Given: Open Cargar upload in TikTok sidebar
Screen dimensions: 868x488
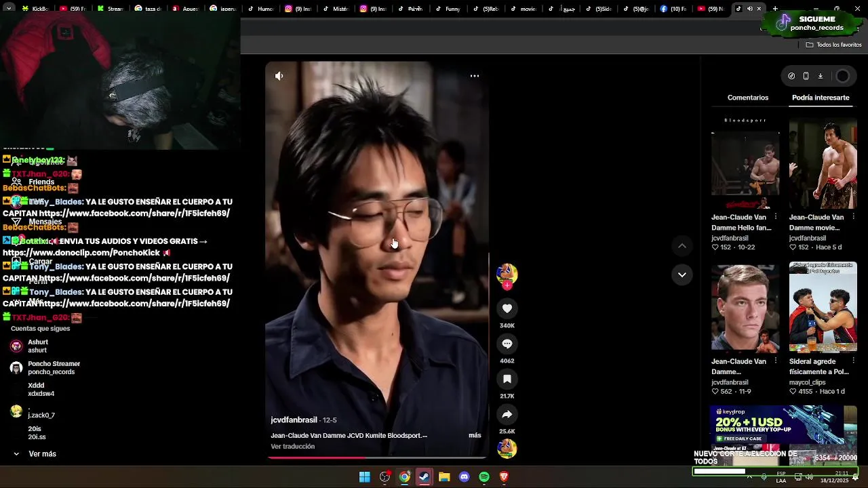Looking at the screenshot, I should (x=33, y=262).
